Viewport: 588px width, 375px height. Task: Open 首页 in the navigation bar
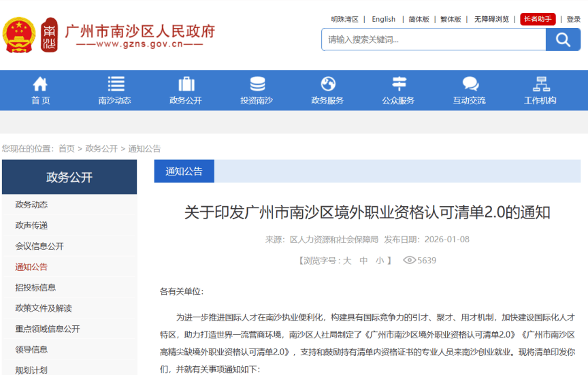click(x=40, y=101)
